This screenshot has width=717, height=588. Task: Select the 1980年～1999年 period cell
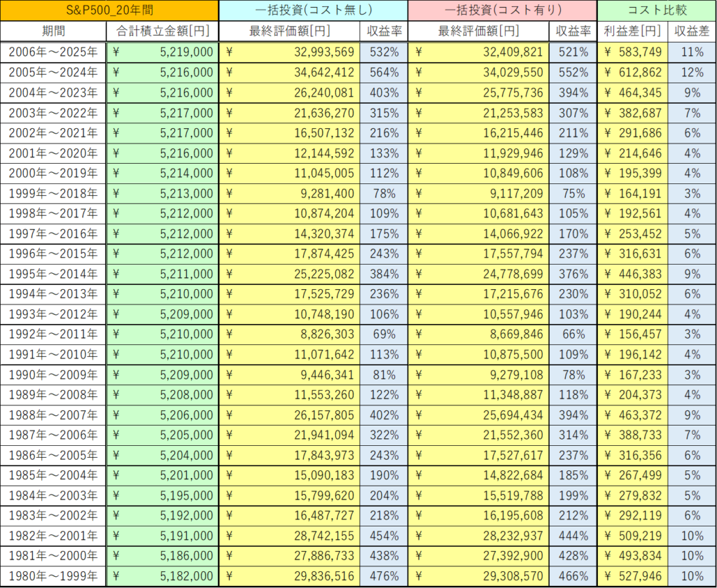click(53, 576)
